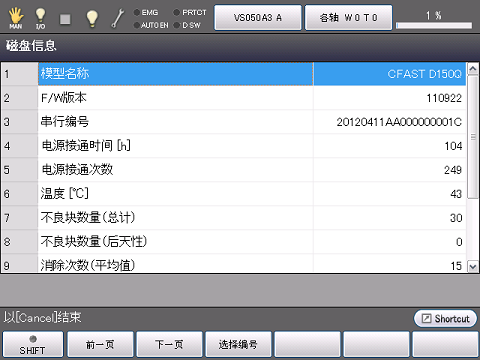The width and height of the screenshot is (480, 360).
Task: Click the scrollbar up arrow
Action: (473, 69)
